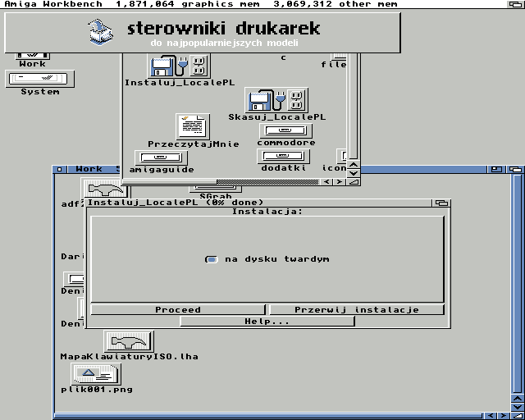Click the horizontal scrollbar of the drawer window

221,182
